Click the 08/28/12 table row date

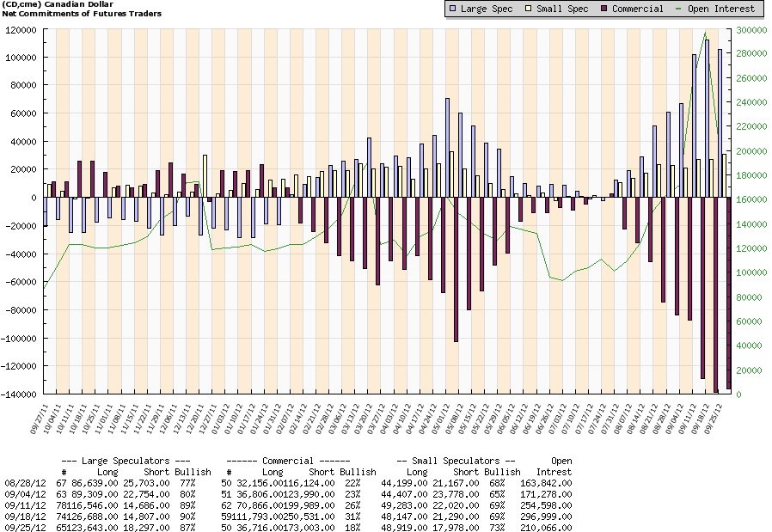pos(25,483)
